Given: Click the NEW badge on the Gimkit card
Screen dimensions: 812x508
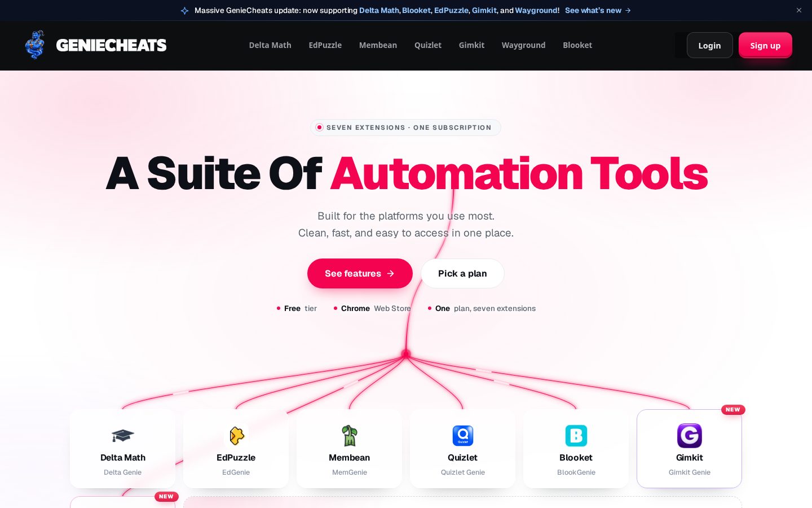Looking at the screenshot, I should point(733,410).
